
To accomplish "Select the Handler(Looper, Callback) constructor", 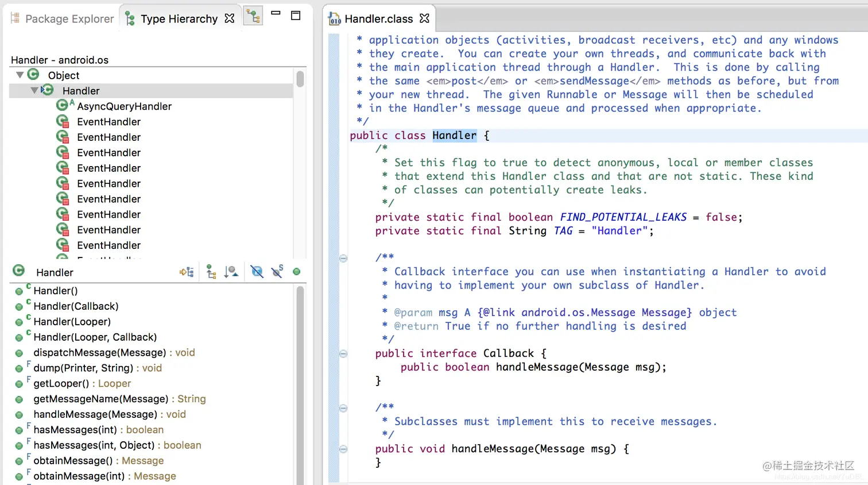I will click(x=95, y=337).
